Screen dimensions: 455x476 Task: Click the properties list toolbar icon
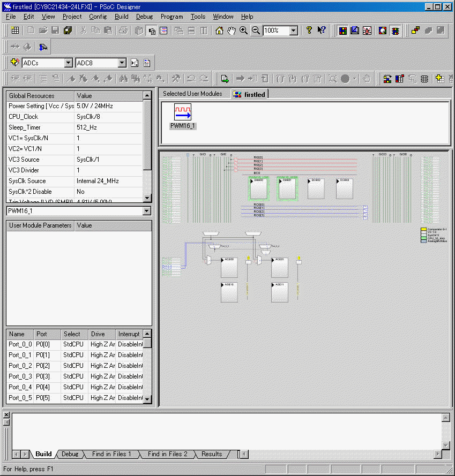coord(163,31)
